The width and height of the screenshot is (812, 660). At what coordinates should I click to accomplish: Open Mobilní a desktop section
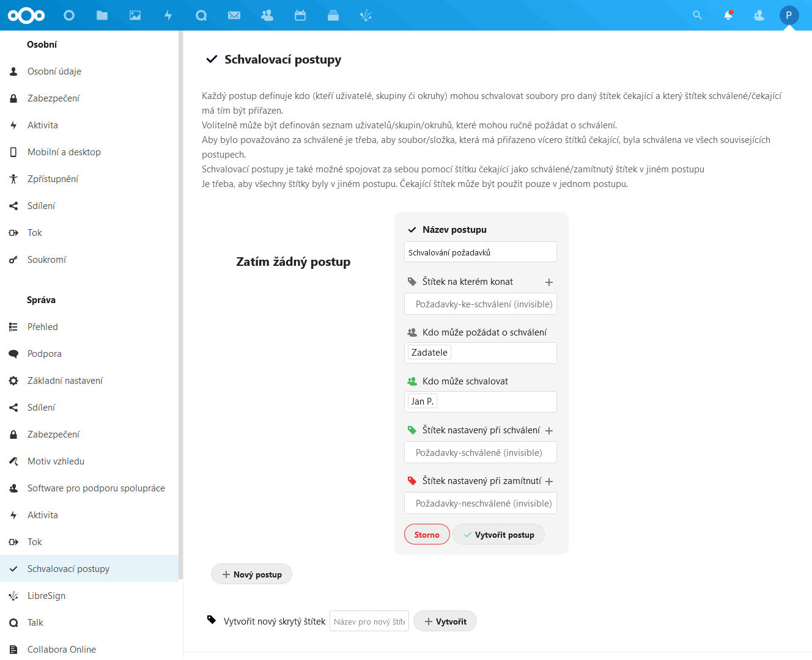pos(89,152)
